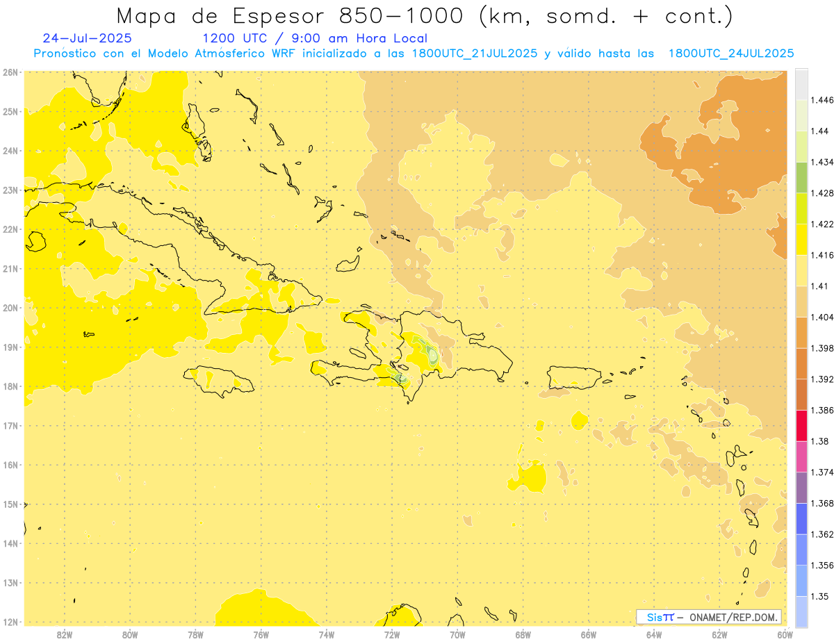This screenshot has height=644, width=834.
Task: Click the 12N latitude label
Action: [x=10, y=622]
